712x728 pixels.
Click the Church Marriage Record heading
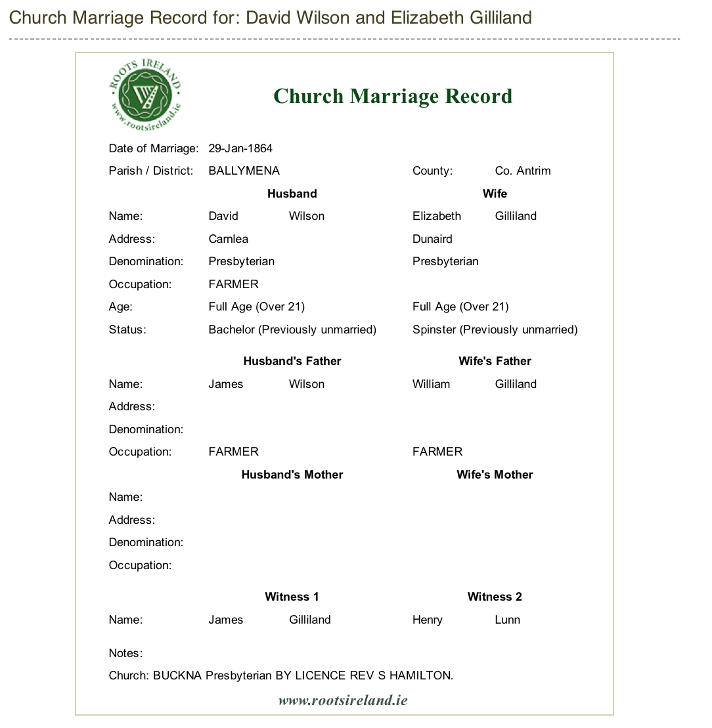coord(393,96)
